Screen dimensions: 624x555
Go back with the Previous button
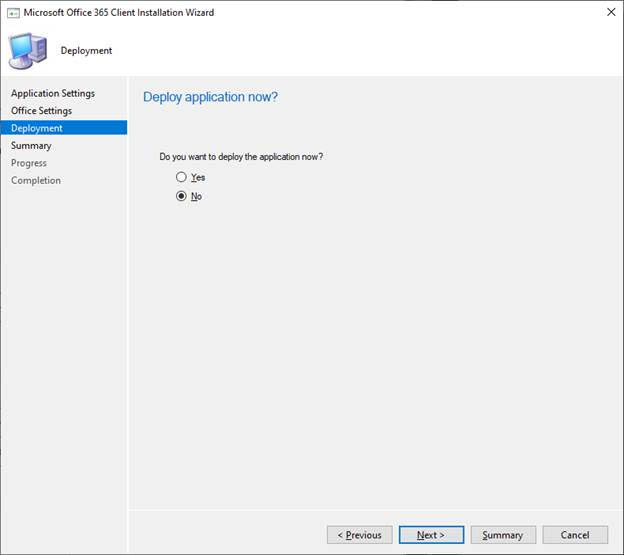[360, 535]
